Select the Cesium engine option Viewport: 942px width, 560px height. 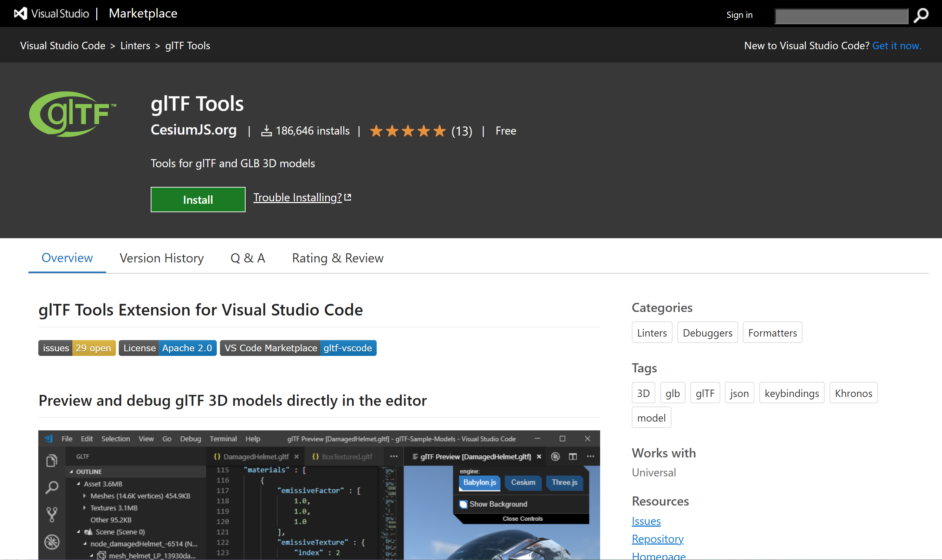523,482
